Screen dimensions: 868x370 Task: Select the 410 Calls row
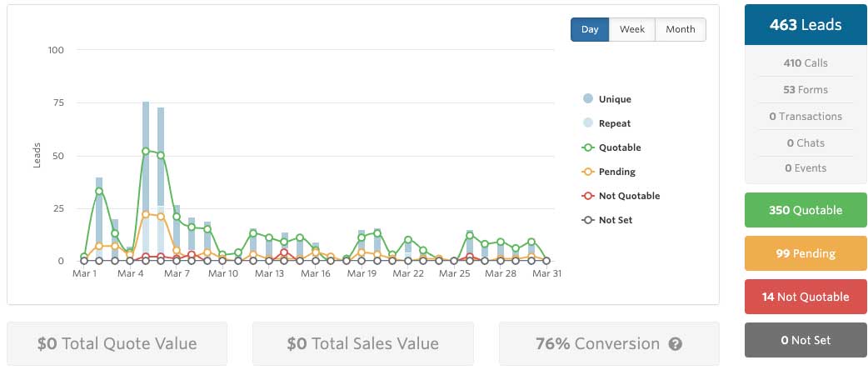click(806, 63)
